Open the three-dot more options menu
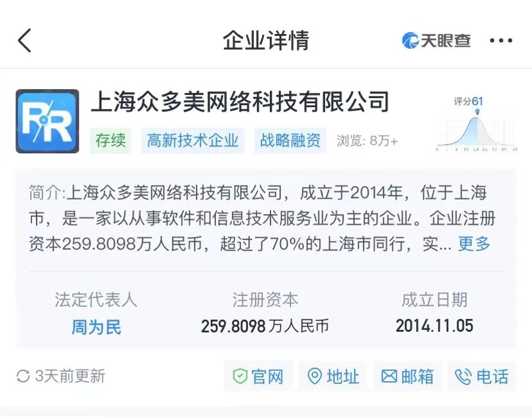 (501, 40)
